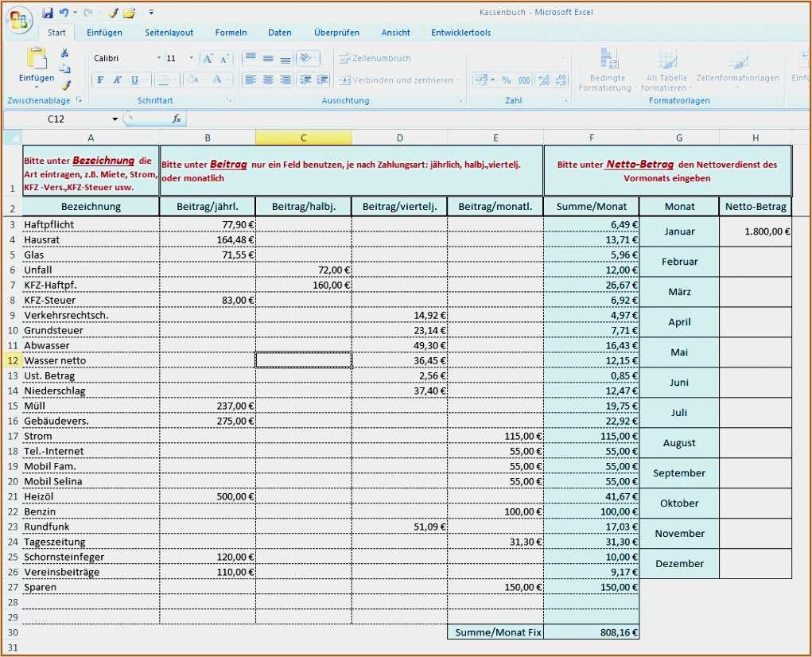Open Zwischenablage dialog launcher
This screenshot has width=812, height=657.
(80, 100)
